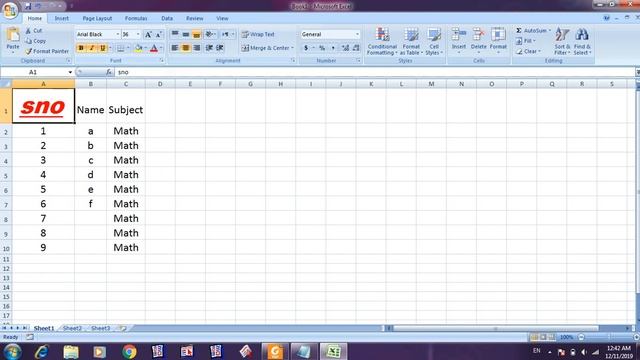Viewport: 640px width, 360px height.
Task: Switch to the Page Layout ribbon tab
Action: 97,18
